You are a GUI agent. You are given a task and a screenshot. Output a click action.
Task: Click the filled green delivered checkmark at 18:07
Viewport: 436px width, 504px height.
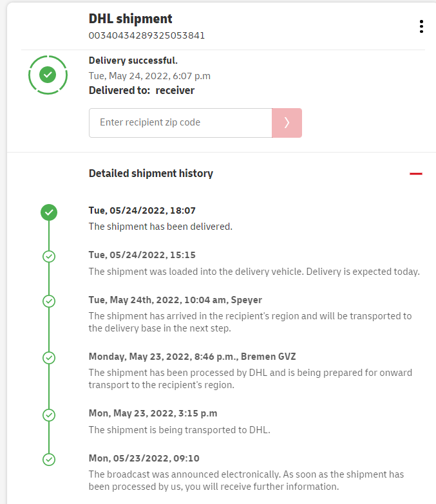click(49, 212)
